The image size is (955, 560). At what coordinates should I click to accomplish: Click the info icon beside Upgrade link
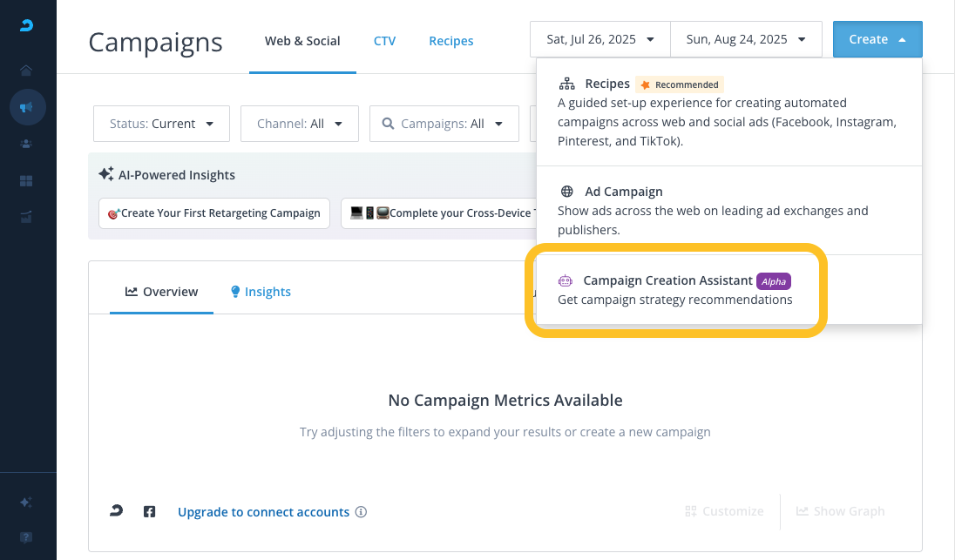pos(361,512)
